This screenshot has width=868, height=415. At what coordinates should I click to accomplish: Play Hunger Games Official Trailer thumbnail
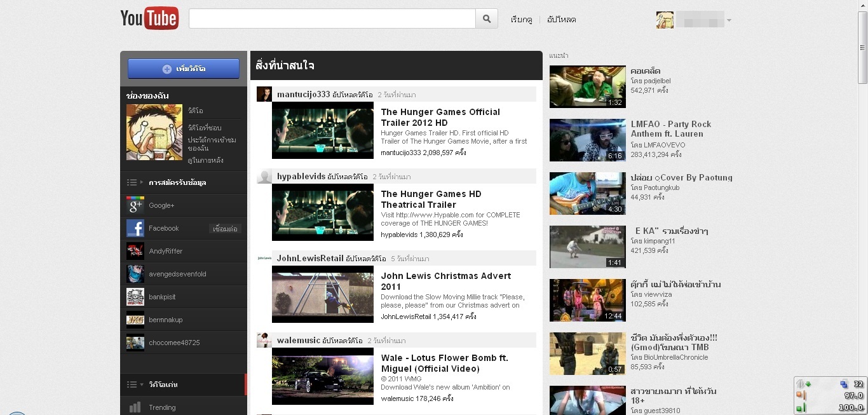point(323,130)
